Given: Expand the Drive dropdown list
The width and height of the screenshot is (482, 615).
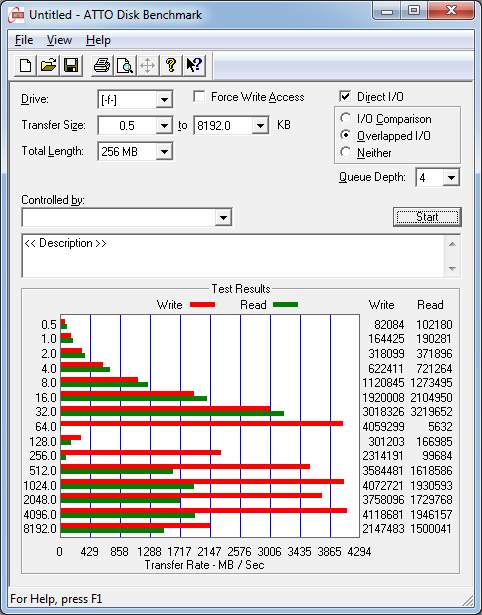Looking at the screenshot, I should click(164, 100).
